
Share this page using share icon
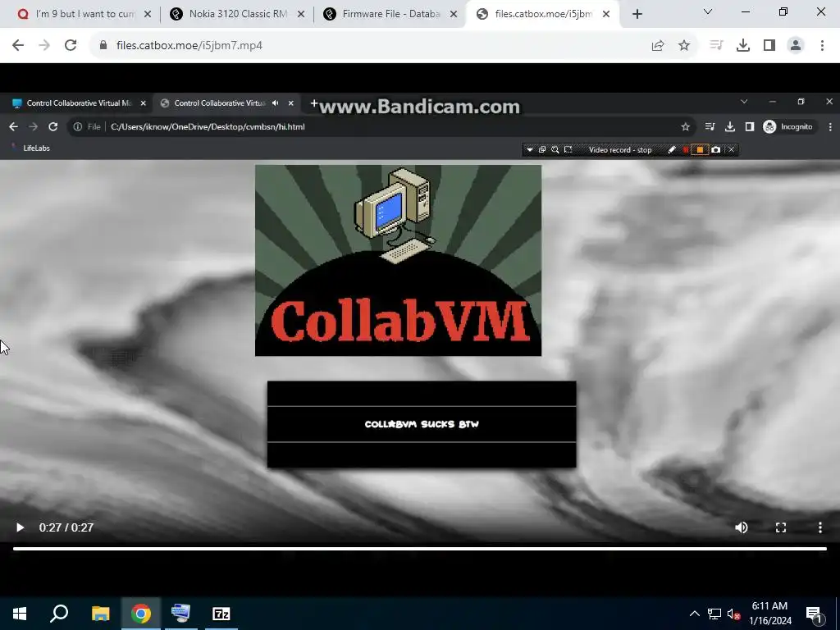(658, 46)
